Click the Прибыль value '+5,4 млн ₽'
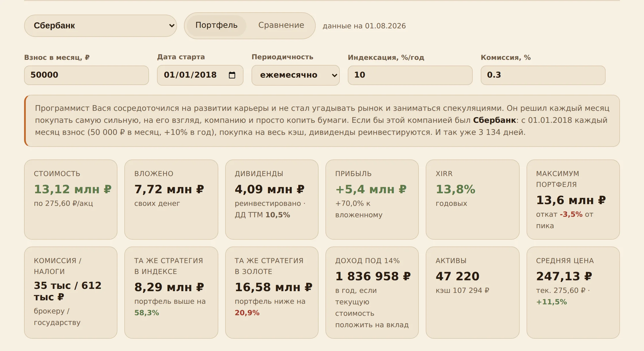 click(371, 189)
